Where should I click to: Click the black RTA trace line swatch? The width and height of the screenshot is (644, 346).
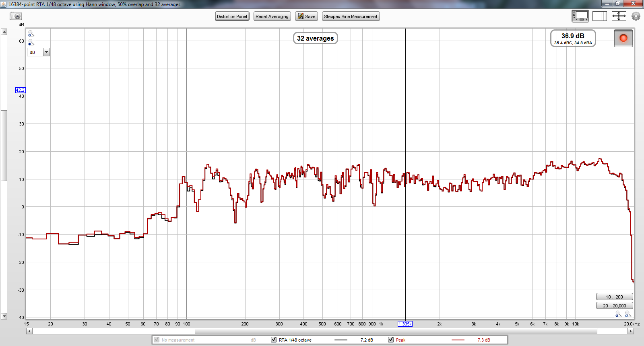[x=341, y=340]
